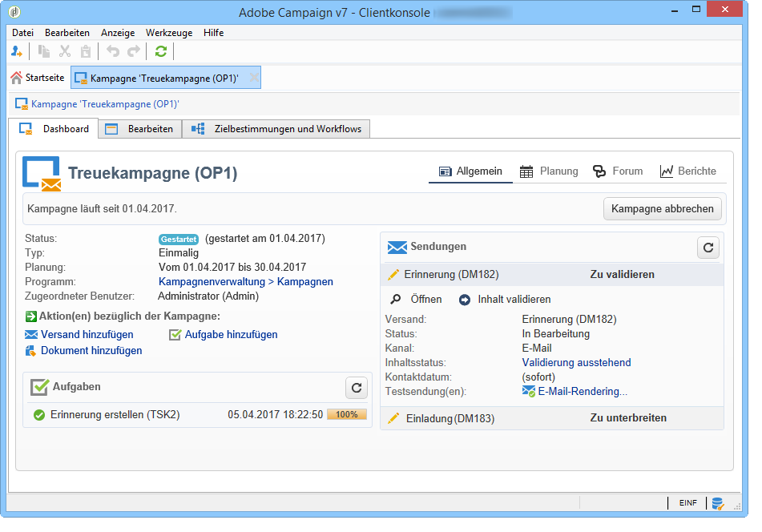The width and height of the screenshot is (762, 532).
Task: Click the magnifier icon beside Öffnen
Action: [396, 300]
